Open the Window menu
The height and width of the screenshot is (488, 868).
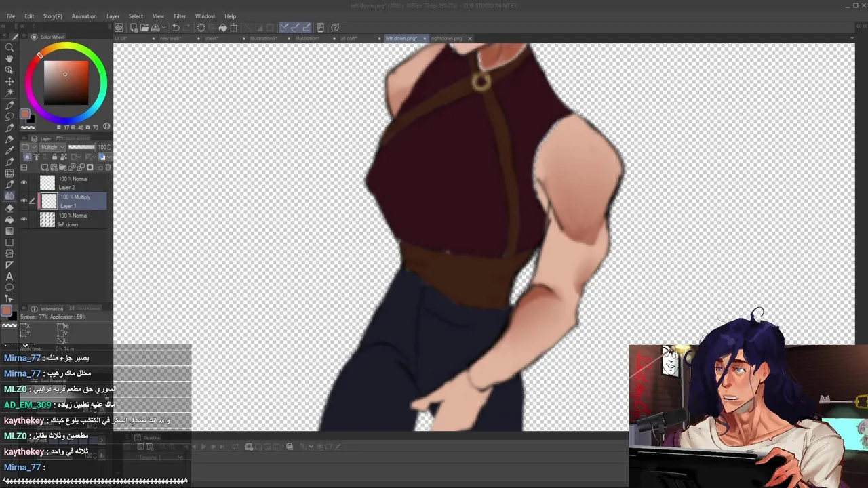point(205,16)
